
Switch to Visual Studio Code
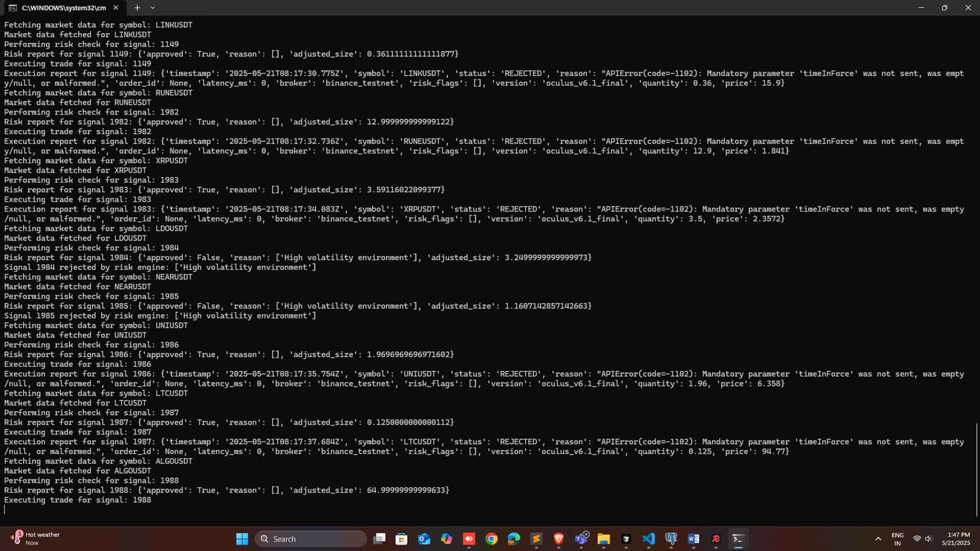click(x=649, y=539)
